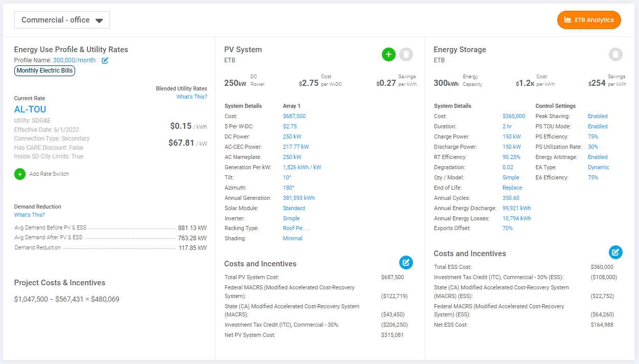Select the Monthly Electric Bills tab

point(44,71)
